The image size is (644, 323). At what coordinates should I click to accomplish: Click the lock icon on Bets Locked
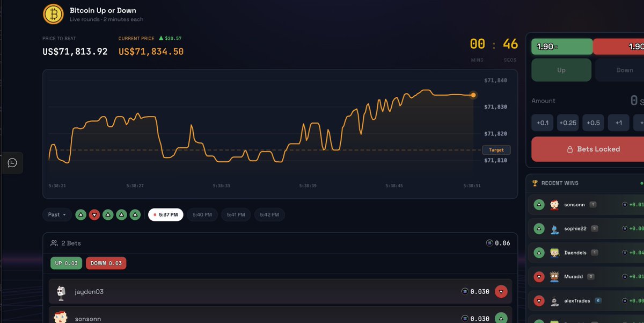coord(570,149)
